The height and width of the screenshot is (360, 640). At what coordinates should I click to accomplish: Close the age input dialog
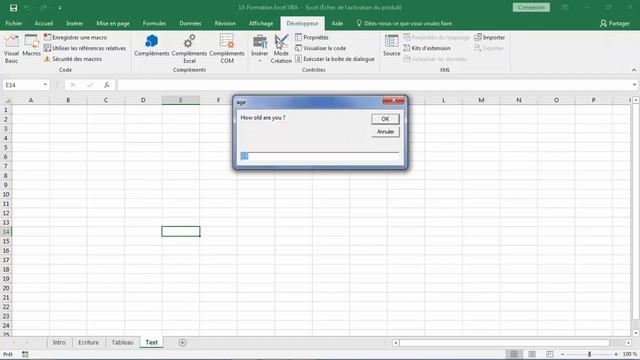coord(393,100)
